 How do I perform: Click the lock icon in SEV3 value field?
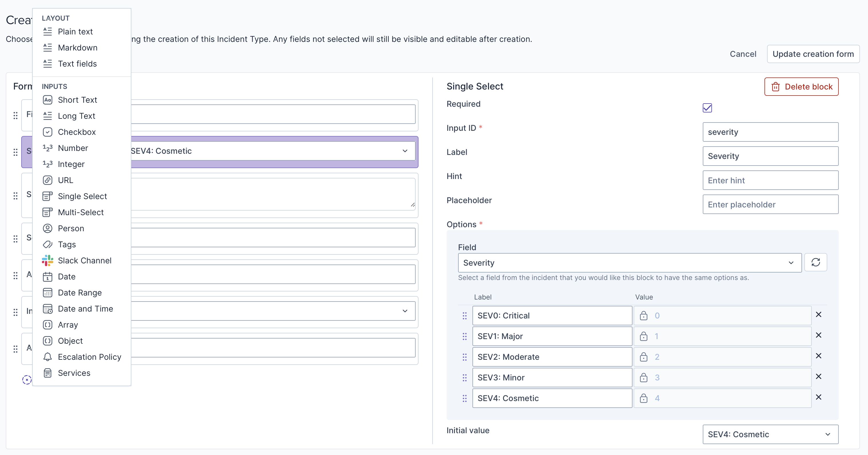click(643, 378)
